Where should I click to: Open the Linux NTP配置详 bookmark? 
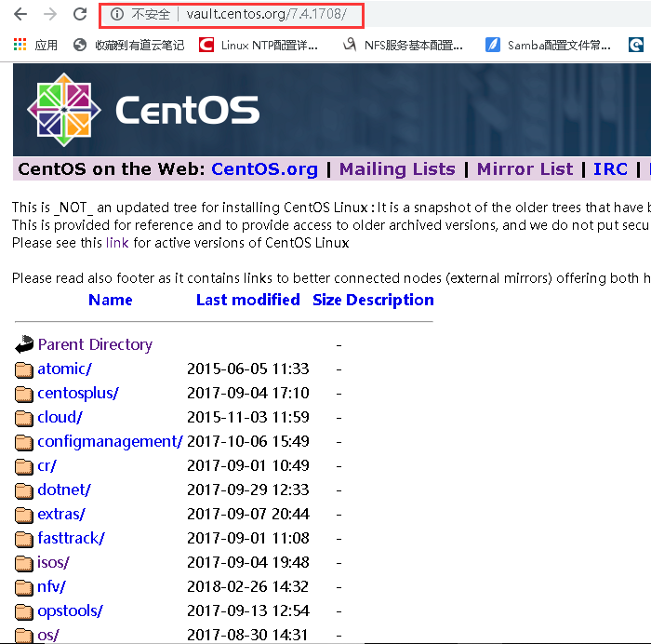click(x=259, y=45)
